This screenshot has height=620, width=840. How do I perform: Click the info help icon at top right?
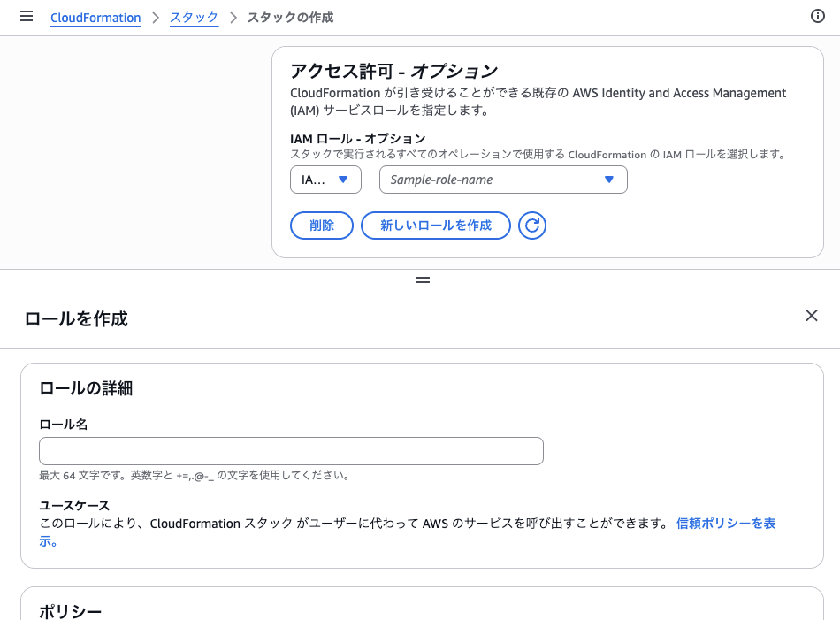click(818, 16)
